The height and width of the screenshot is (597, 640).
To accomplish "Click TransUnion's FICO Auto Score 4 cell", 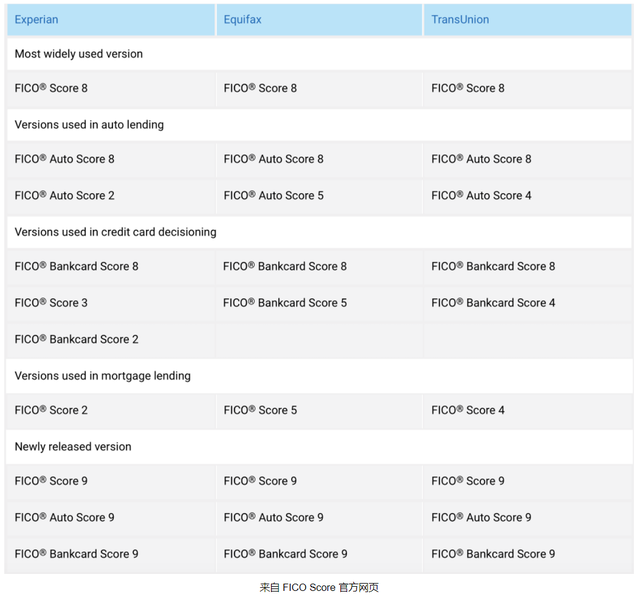I will coord(528,196).
